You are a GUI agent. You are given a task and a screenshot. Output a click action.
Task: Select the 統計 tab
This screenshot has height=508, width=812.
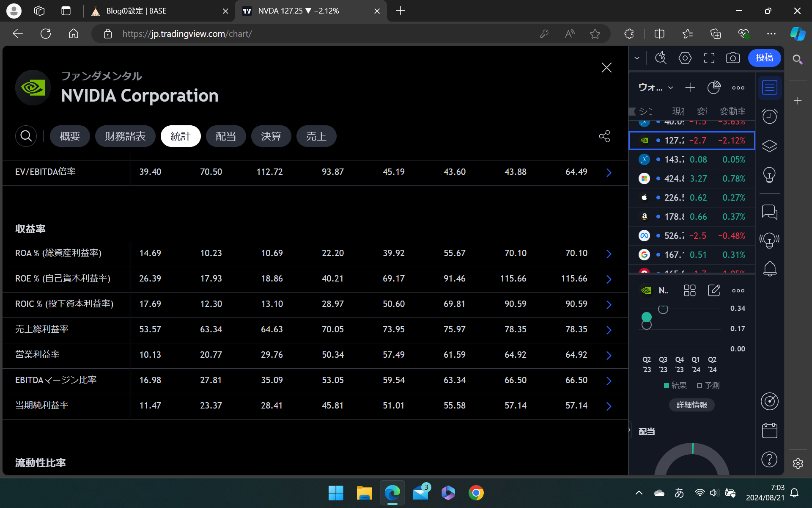[181, 136]
